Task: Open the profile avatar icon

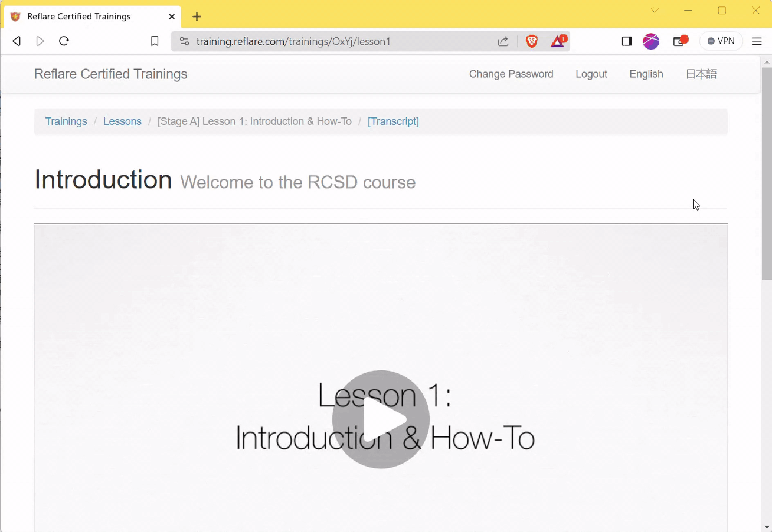Action: [x=651, y=41]
